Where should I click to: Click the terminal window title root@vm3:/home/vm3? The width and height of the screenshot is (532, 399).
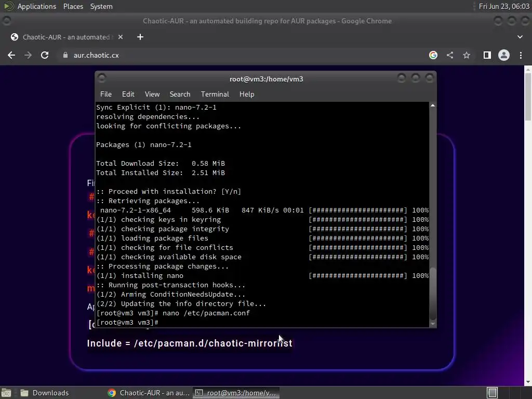[x=267, y=79]
